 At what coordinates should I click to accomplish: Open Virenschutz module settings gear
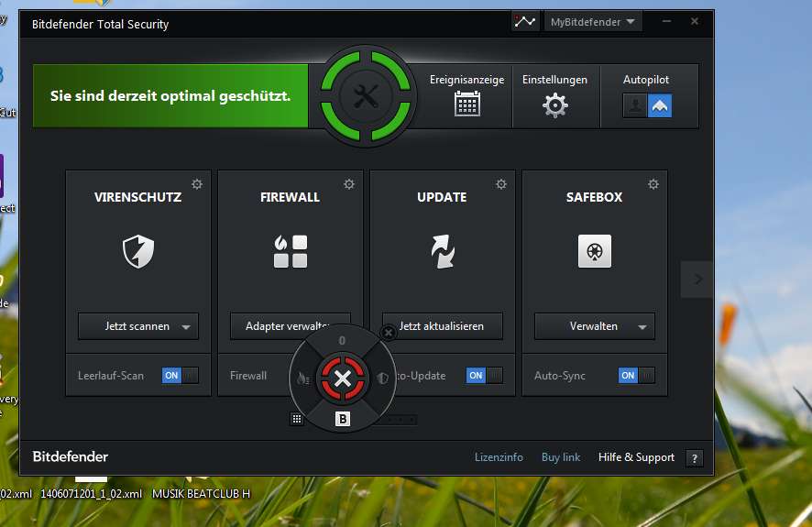pos(197,184)
